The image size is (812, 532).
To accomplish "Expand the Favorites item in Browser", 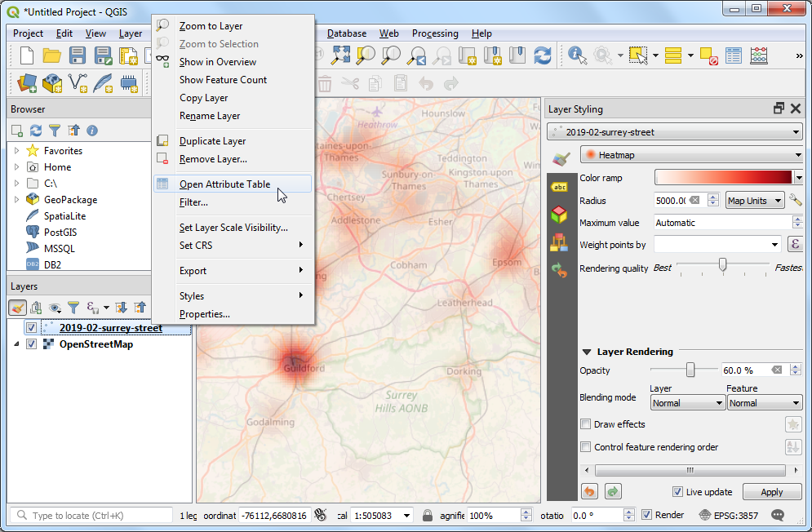I will pyautogui.click(x=16, y=151).
